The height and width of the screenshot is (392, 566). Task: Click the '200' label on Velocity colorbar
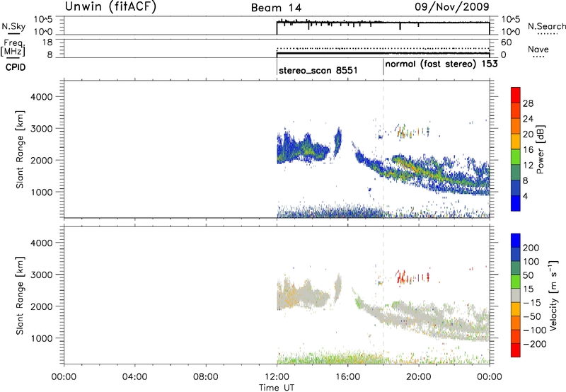click(531, 248)
